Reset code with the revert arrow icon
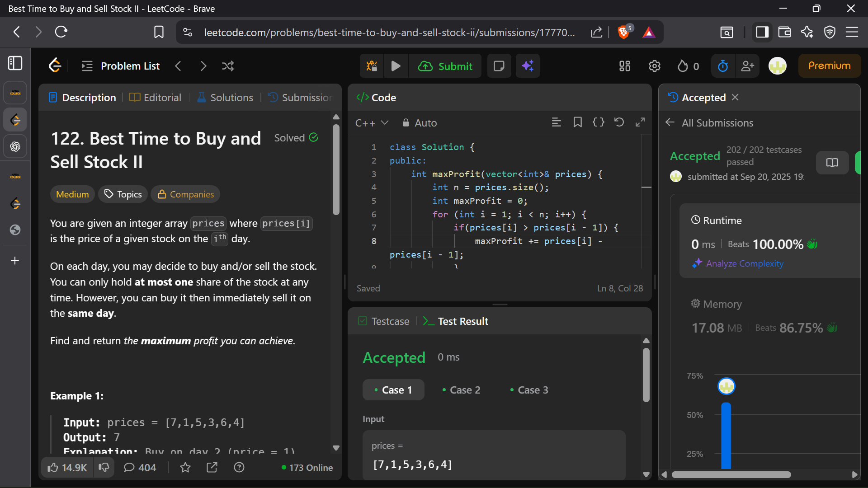This screenshot has height=488, width=868. [x=619, y=122]
